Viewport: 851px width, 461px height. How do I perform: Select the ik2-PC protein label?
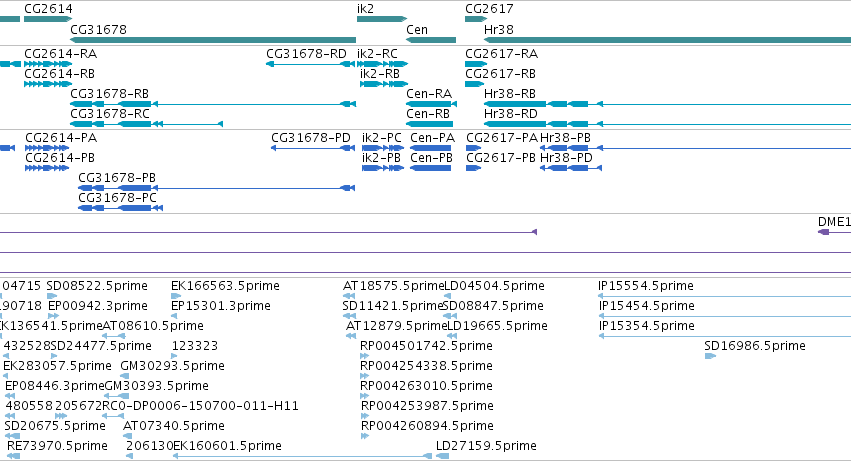[382, 138]
